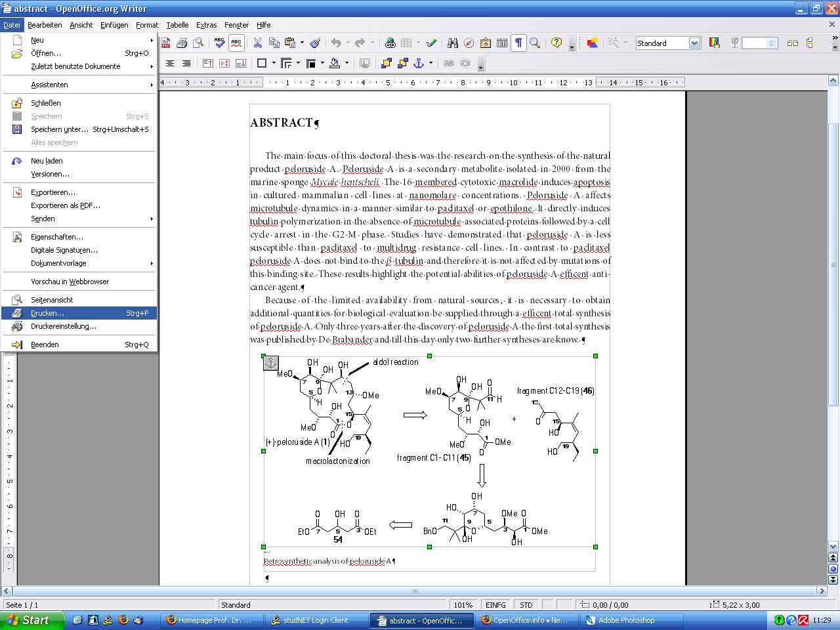Click the Print file directly icon

182,43
